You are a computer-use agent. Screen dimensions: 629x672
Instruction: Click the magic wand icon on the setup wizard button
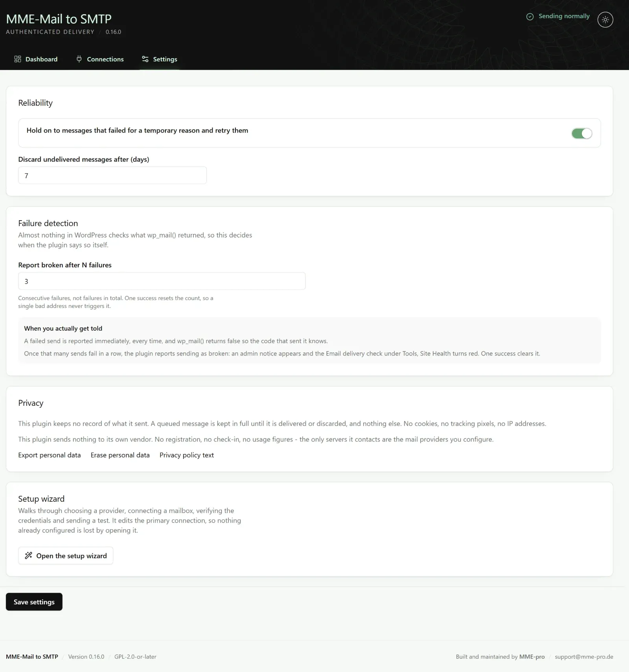(x=28, y=556)
